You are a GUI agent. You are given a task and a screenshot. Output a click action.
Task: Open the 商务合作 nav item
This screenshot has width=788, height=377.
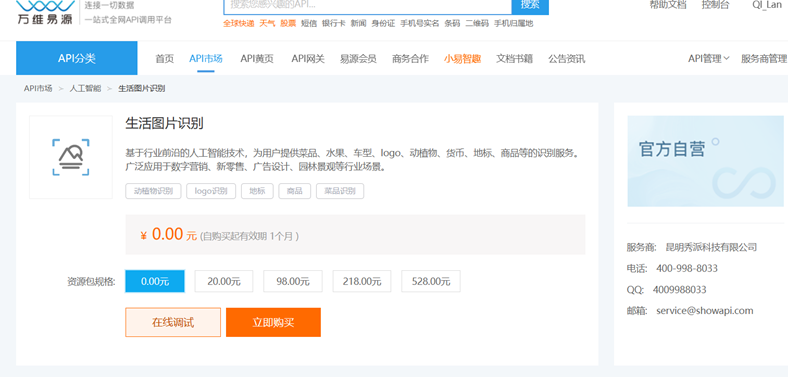411,59
